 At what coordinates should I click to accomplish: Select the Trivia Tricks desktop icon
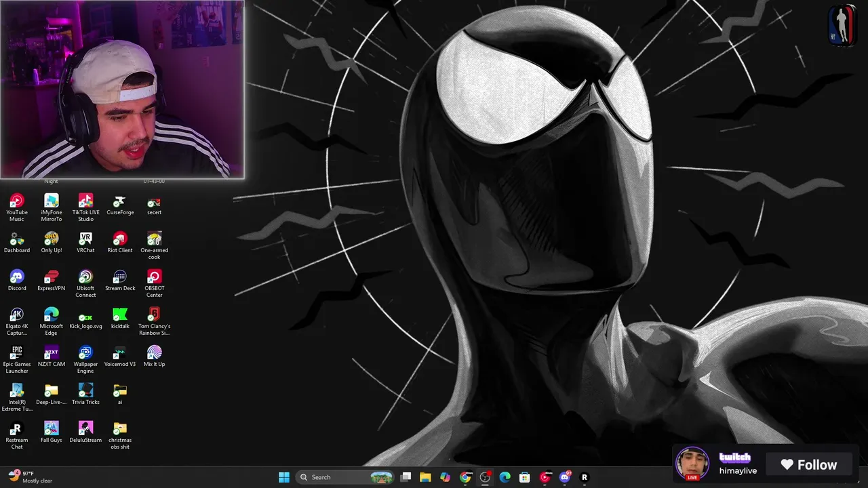(x=85, y=395)
